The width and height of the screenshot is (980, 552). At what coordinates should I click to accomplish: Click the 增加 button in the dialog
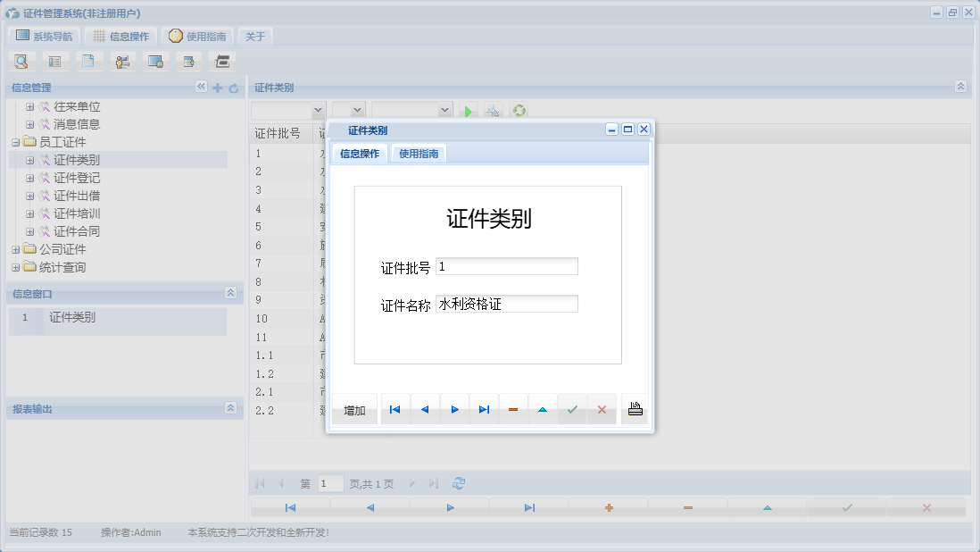point(353,408)
